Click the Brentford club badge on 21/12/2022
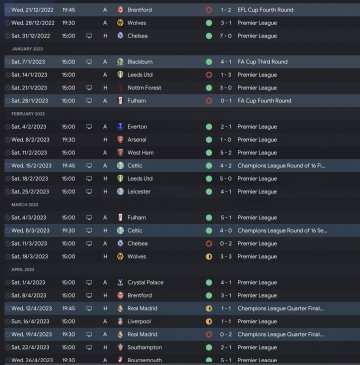The image size is (360, 365). click(x=120, y=10)
